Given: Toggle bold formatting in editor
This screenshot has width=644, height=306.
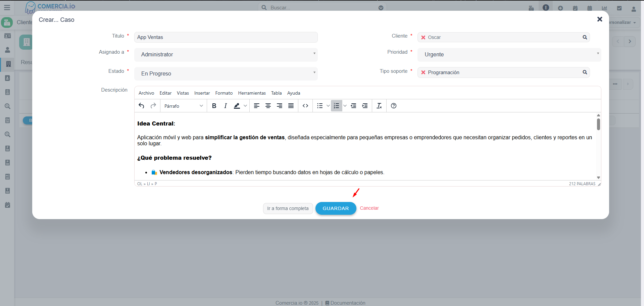Looking at the screenshot, I should [214, 106].
